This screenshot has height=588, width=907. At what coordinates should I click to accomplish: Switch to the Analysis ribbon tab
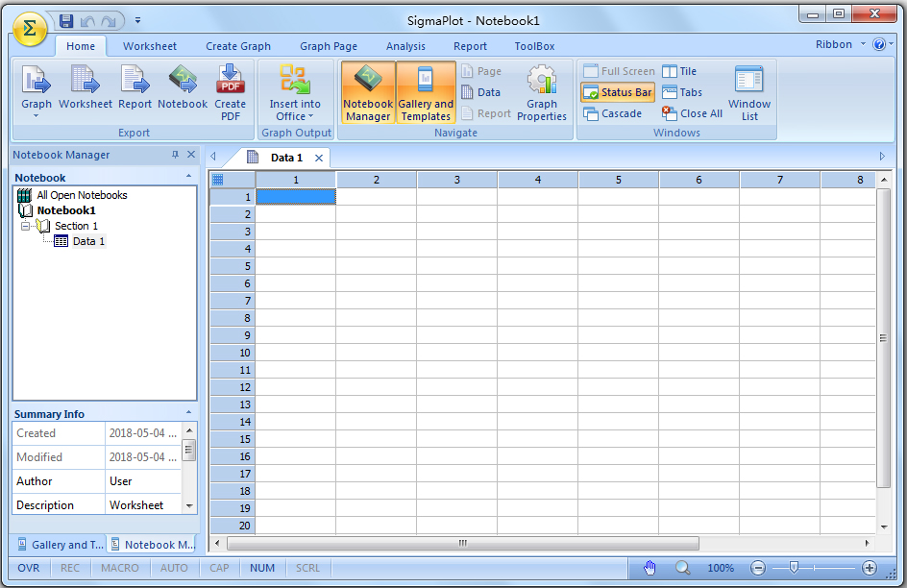tap(405, 46)
